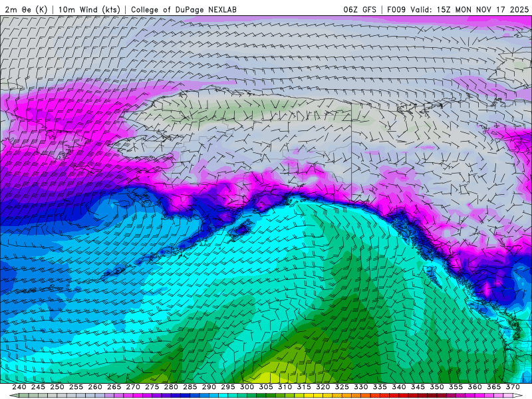Click the '06Z GFS' model run label
532x399 pixels.
[x=360, y=9]
